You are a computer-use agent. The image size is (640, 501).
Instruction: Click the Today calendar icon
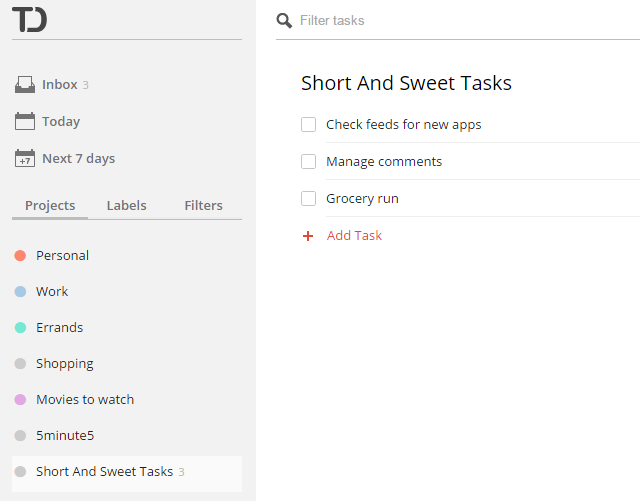tap(25, 122)
